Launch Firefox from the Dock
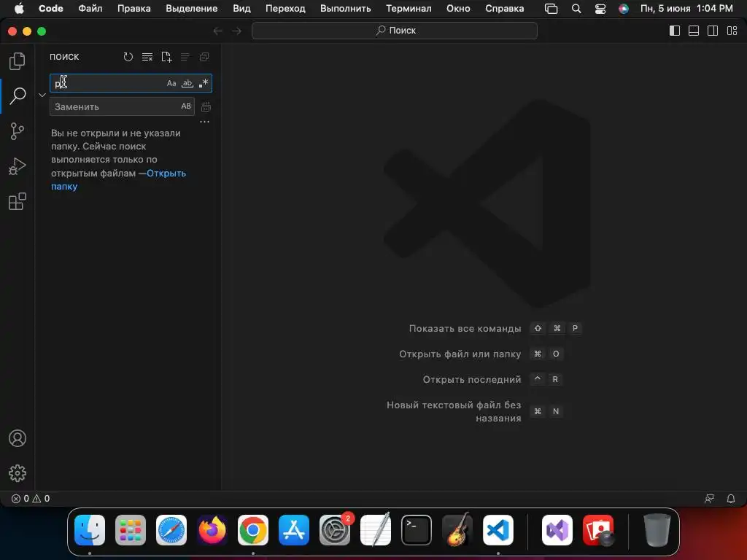 pyautogui.click(x=212, y=530)
